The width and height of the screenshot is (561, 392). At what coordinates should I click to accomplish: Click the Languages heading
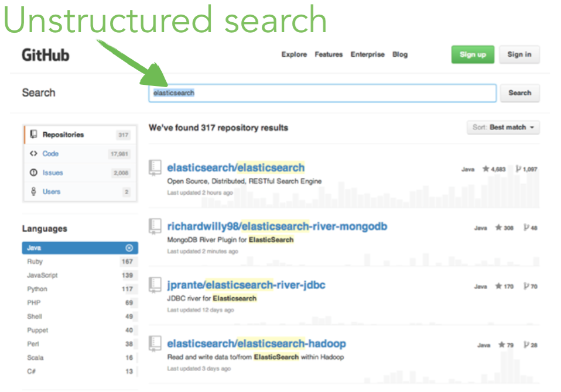[45, 229]
